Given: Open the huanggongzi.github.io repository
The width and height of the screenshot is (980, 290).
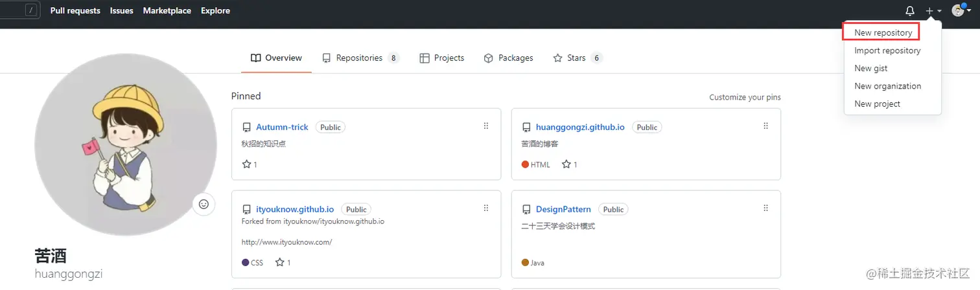Looking at the screenshot, I should (580, 127).
